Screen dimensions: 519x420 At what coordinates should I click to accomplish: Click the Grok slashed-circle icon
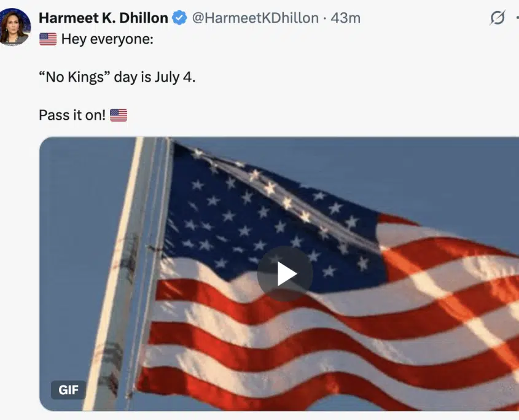[497, 18]
